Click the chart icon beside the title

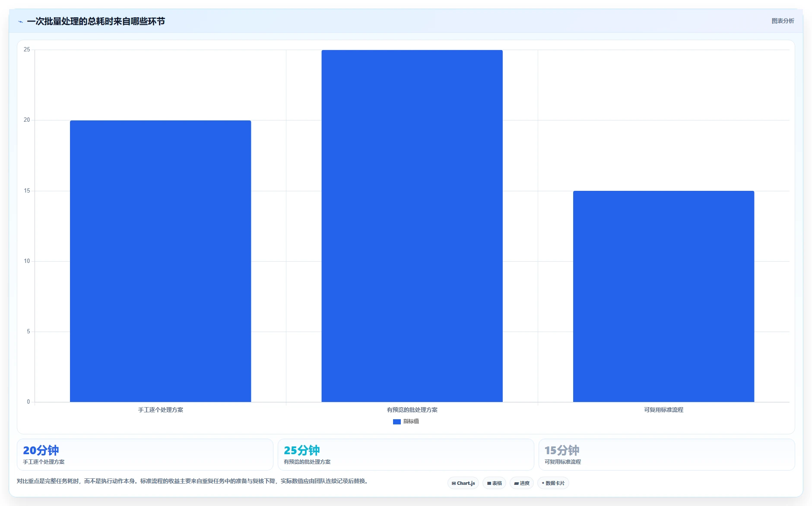tap(20, 22)
